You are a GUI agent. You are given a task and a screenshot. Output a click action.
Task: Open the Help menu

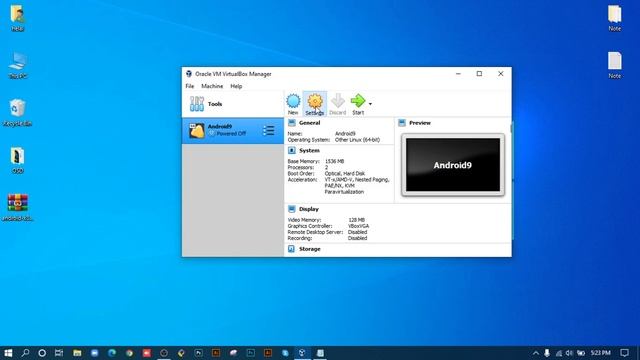[236, 86]
